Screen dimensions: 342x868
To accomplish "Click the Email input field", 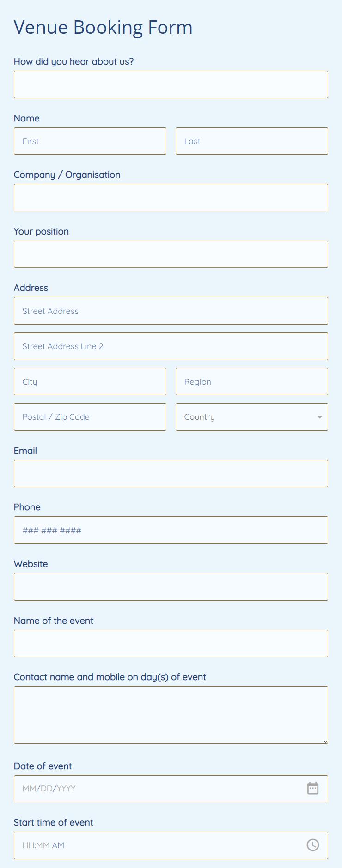I will [171, 473].
